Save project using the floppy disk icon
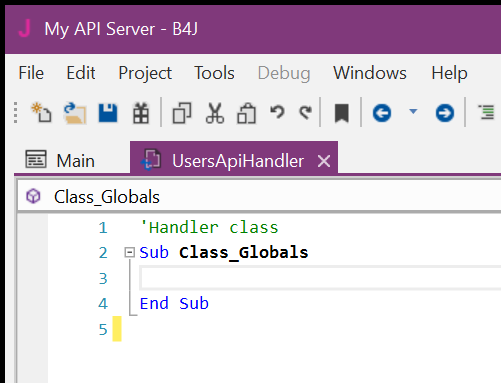 click(x=108, y=113)
